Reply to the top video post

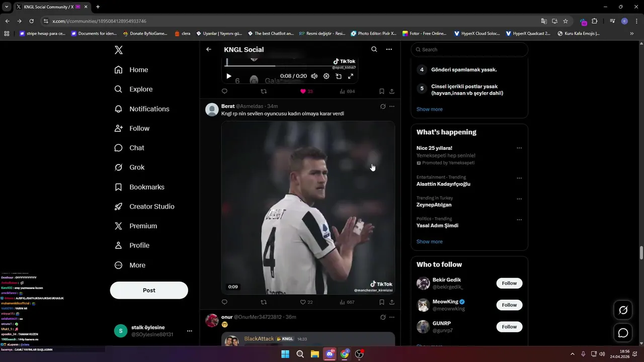pyautogui.click(x=224, y=92)
